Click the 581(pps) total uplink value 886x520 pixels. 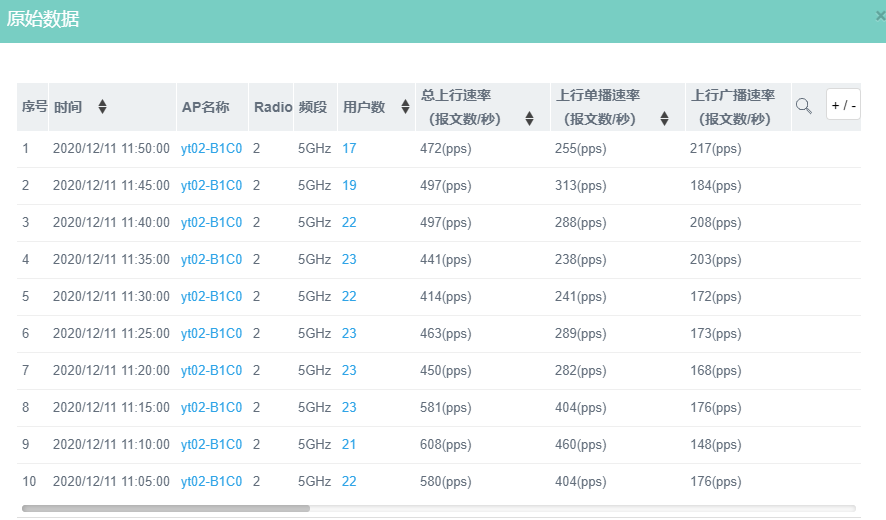click(445, 408)
